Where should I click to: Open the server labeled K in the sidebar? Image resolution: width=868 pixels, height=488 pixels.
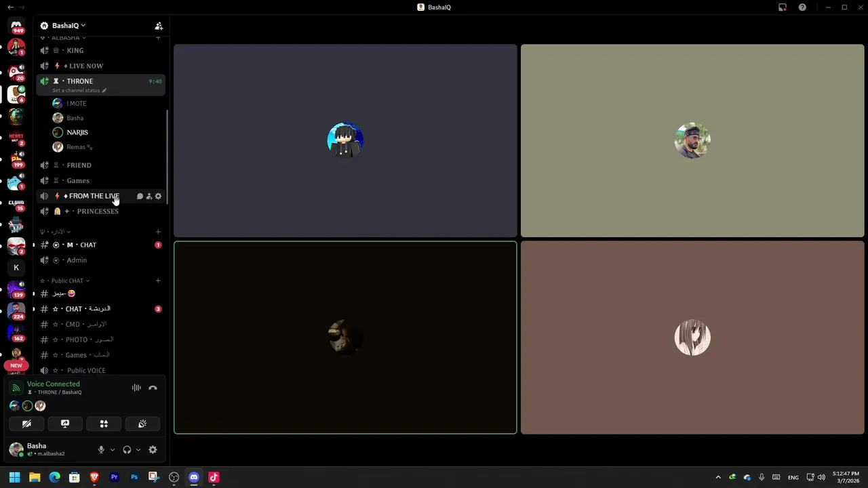[16, 268]
